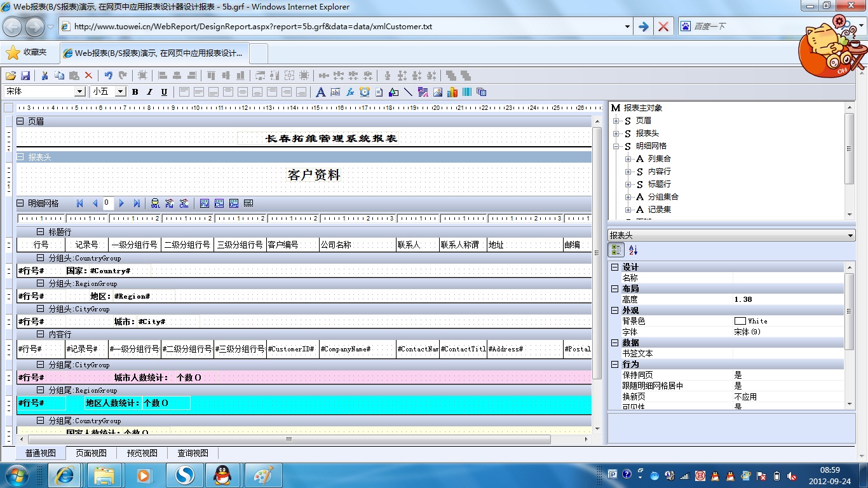The image size is (868, 488).
Task: Click the system time clock tool
Action: (364, 92)
